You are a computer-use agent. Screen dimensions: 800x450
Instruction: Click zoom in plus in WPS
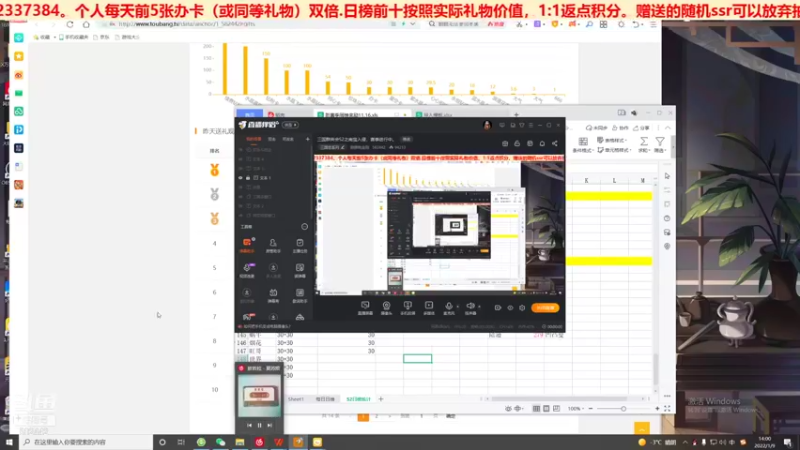(657, 409)
